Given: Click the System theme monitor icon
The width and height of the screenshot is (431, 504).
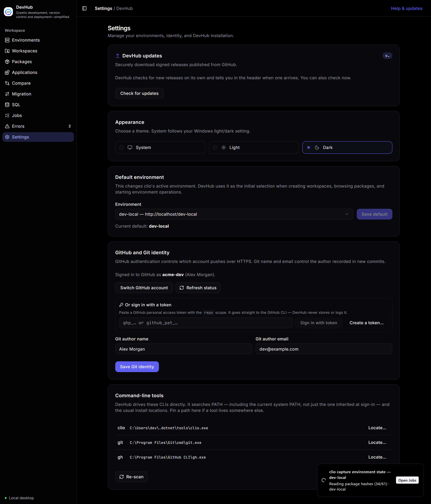Looking at the screenshot, I should point(130,147).
